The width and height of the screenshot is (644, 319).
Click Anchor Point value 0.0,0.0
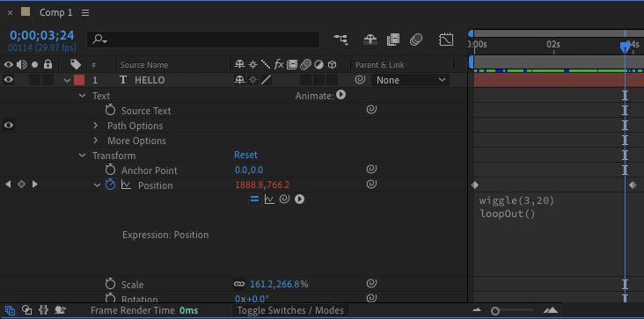coord(249,170)
